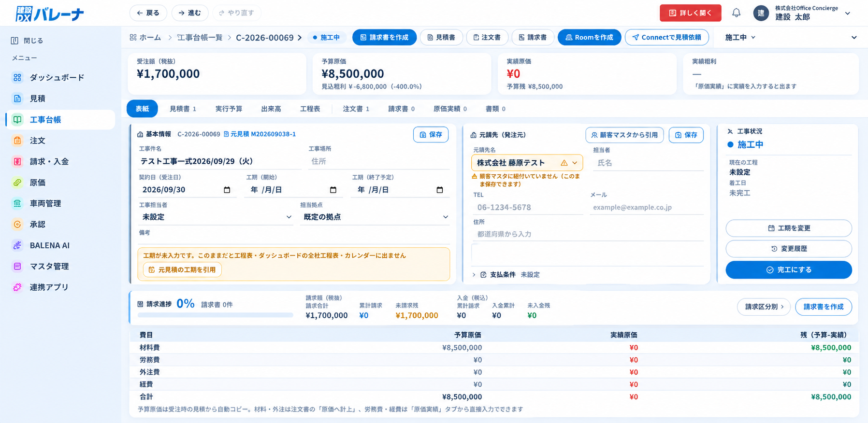Open calendar picker for 契約日
Screen dimensions: 868x423
click(227, 190)
